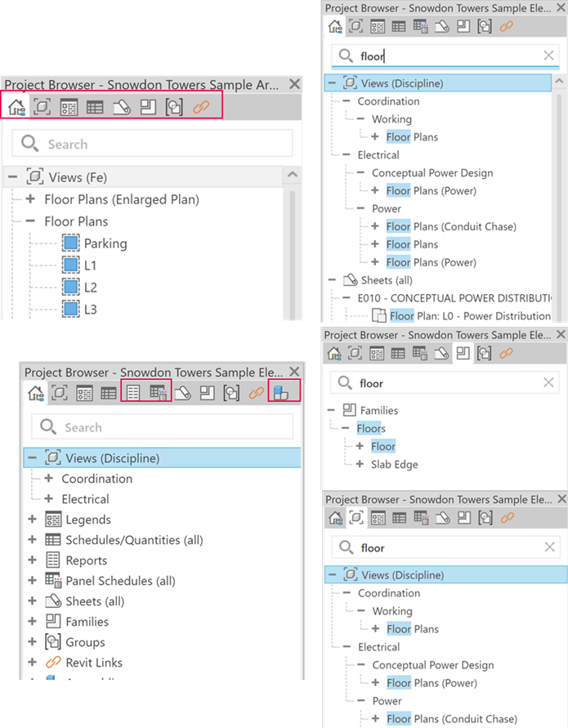Image resolution: width=568 pixels, height=728 pixels.
Task: Click Views filter icon in browser listing Legends
Action: click(x=60, y=393)
